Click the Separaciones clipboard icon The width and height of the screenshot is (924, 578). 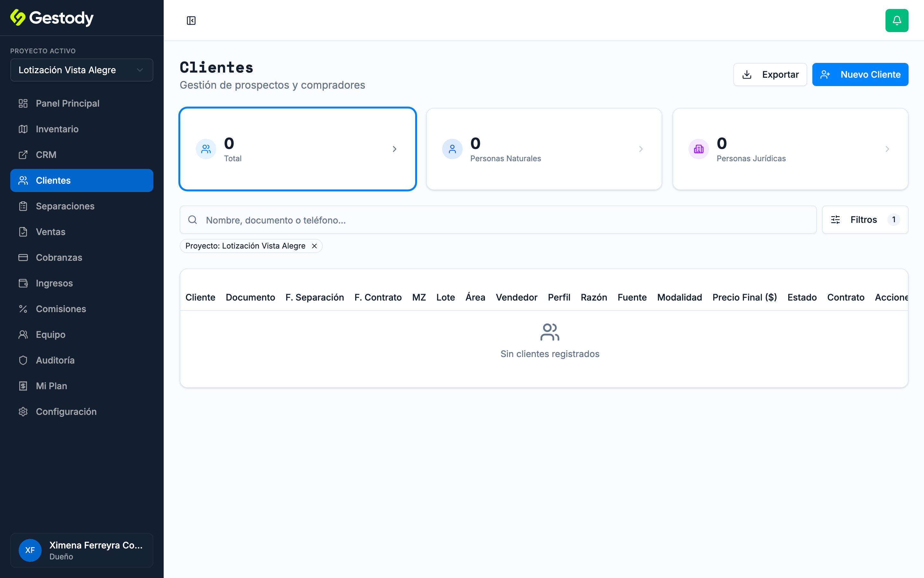(x=23, y=206)
